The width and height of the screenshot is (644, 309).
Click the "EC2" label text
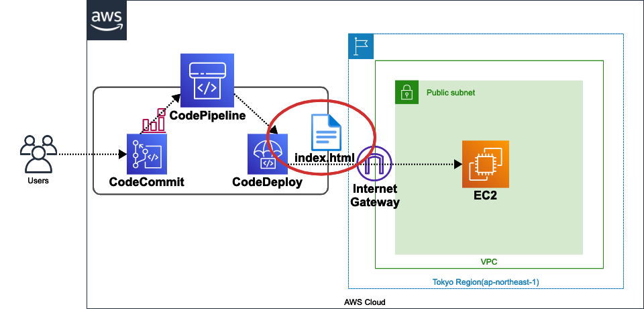[x=486, y=195]
